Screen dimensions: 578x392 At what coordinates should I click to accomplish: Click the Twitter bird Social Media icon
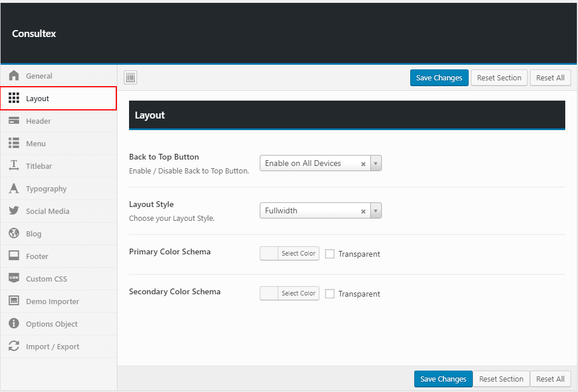click(14, 211)
